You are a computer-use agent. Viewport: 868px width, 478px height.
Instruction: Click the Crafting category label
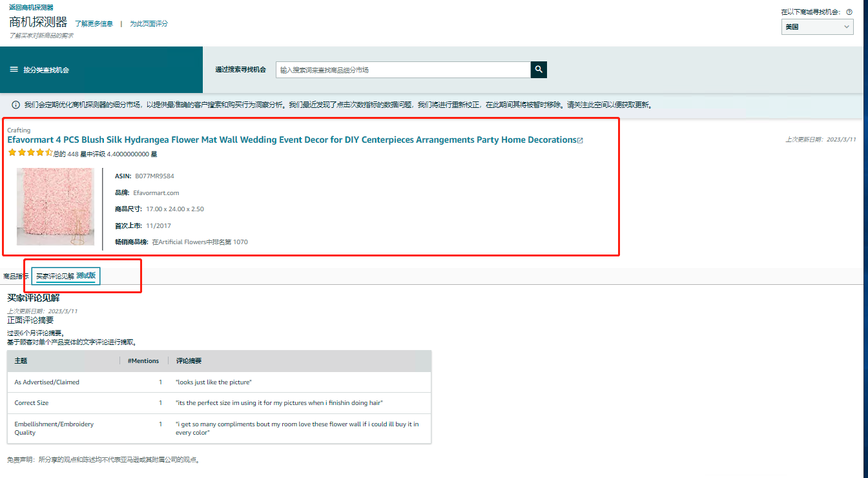(x=19, y=130)
